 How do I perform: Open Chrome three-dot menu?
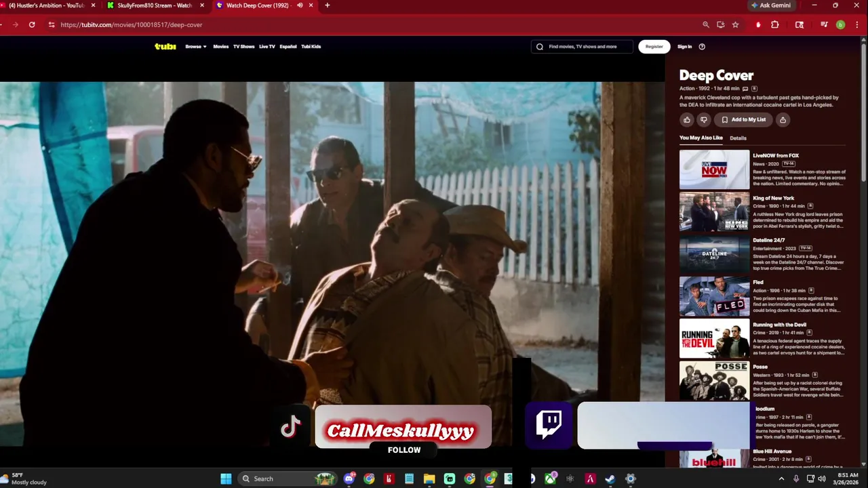pyautogui.click(x=856, y=24)
